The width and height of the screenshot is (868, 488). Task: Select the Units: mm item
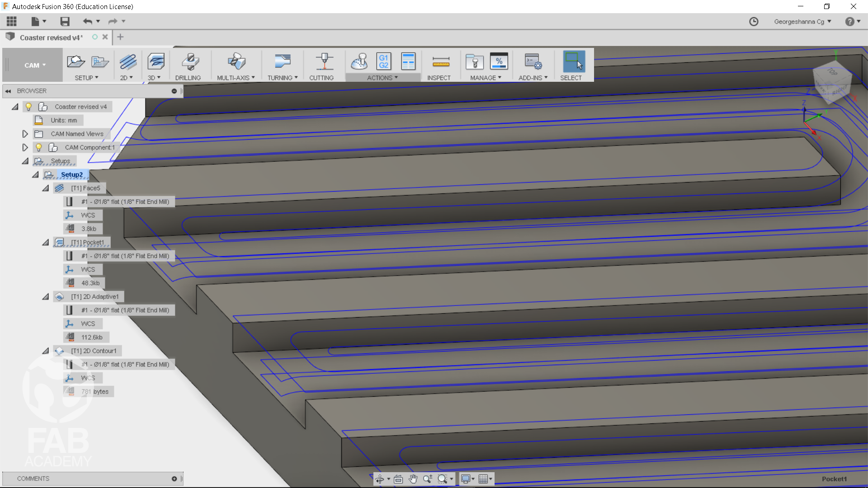pos(64,120)
